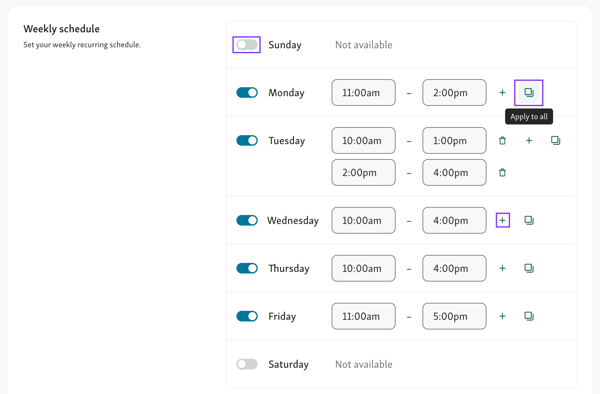Change Wednesday's 4:00pm end time field

454,220
